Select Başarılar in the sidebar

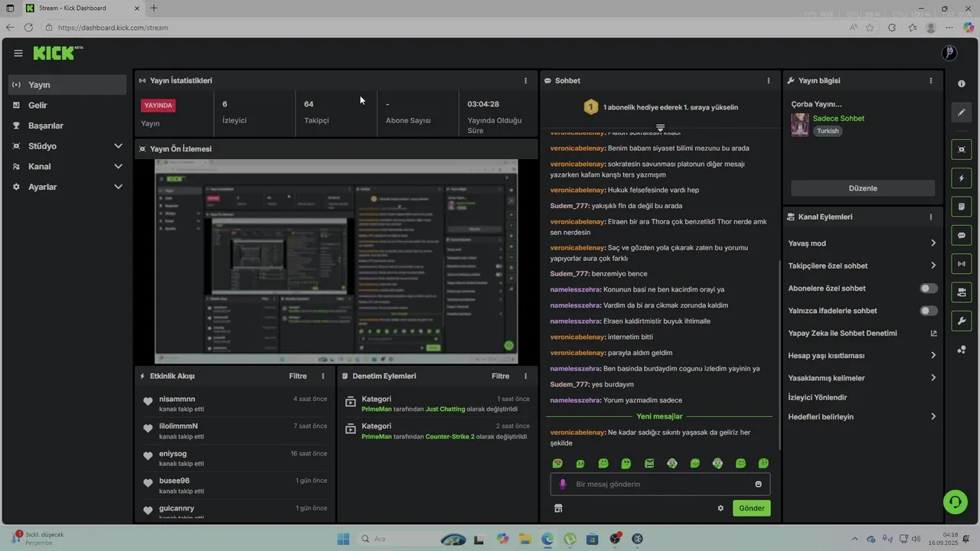coord(67,126)
